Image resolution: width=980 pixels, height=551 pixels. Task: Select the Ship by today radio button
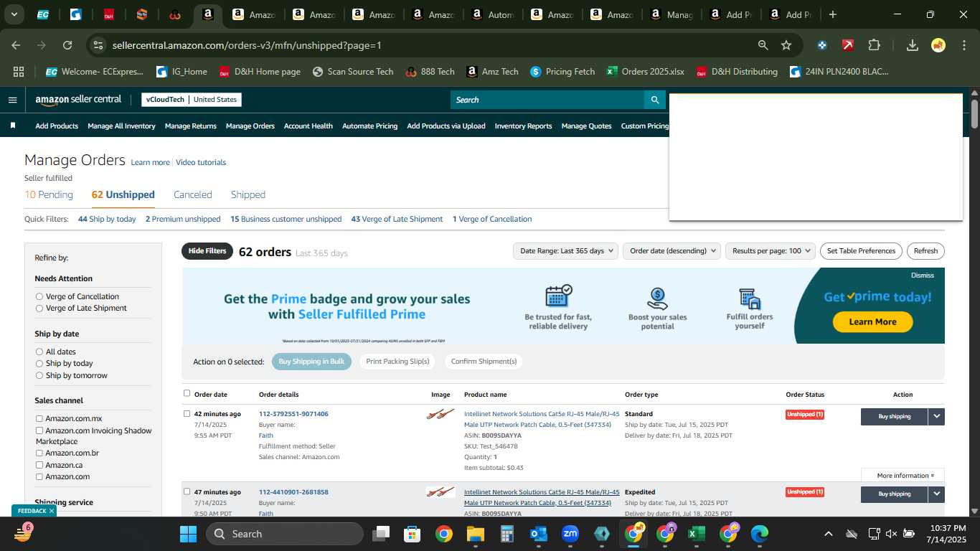point(39,364)
